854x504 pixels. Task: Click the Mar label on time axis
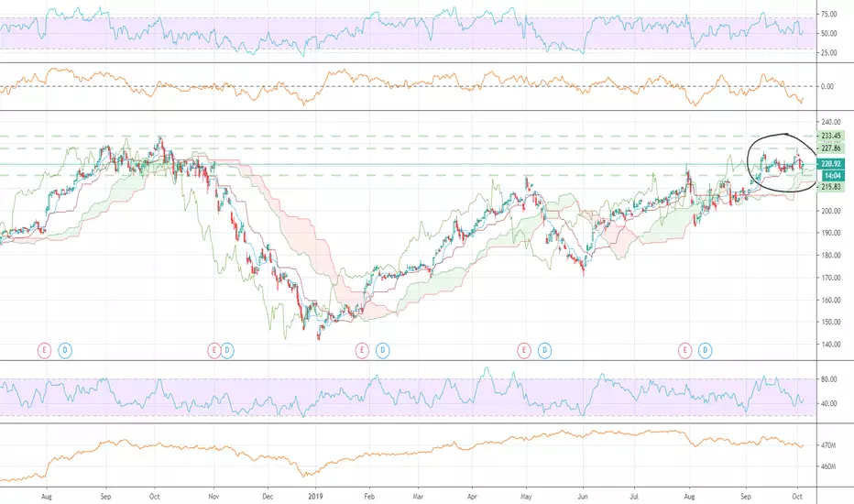pos(418,497)
